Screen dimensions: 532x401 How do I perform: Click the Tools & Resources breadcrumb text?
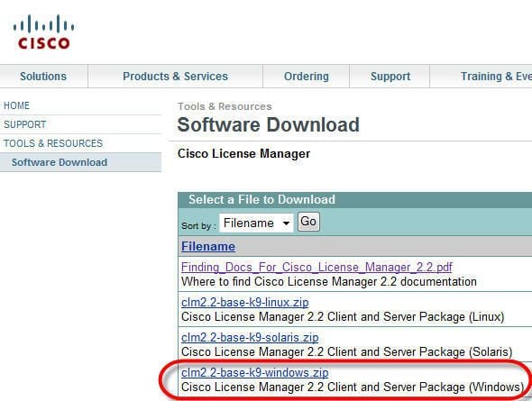(x=225, y=106)
